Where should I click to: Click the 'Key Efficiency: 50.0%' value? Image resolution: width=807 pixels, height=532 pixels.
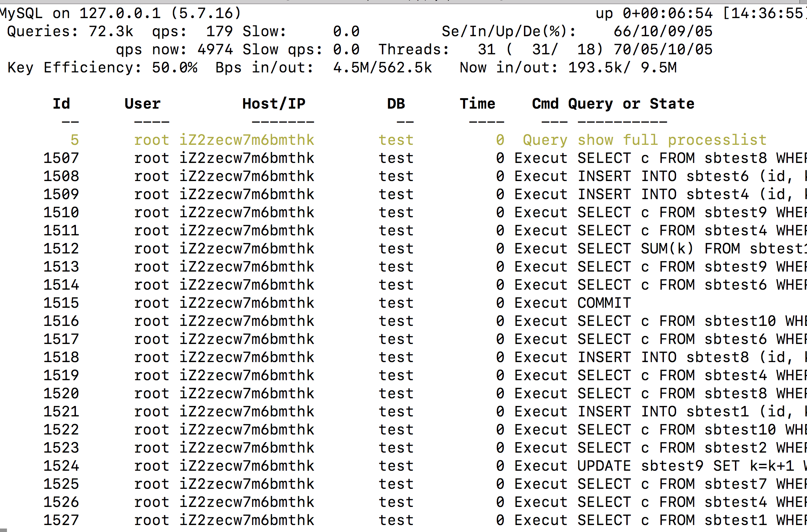pos(102,68)
